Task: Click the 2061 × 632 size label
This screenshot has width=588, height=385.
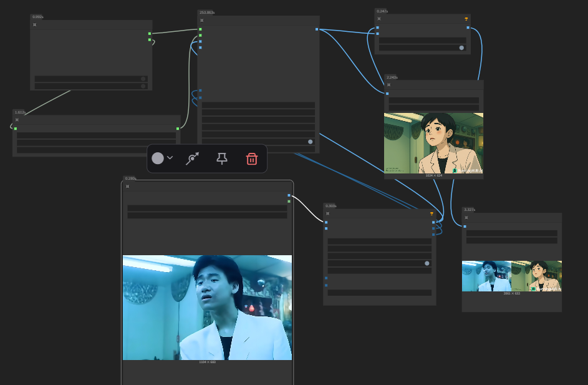Action: click(x=512, y=293)
